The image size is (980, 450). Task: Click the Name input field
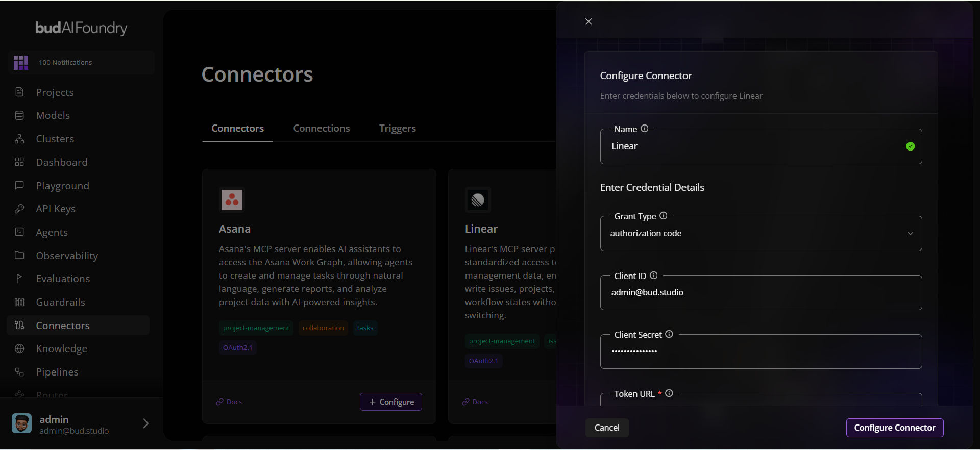click(x=761, y=146)
